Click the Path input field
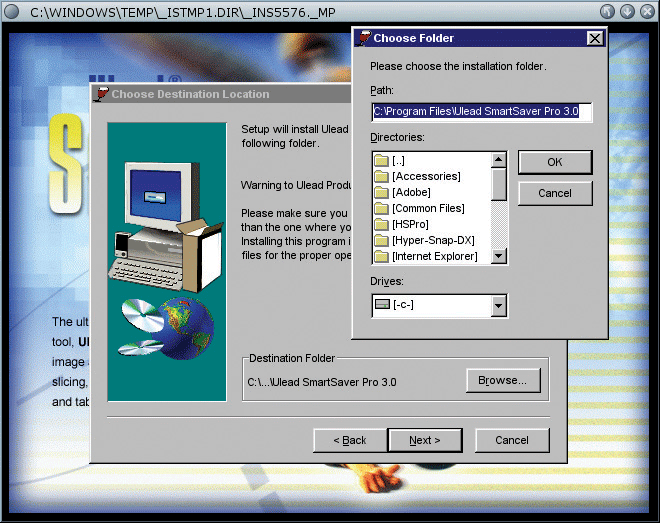The image size is (660, 523). tap(482, 112)
